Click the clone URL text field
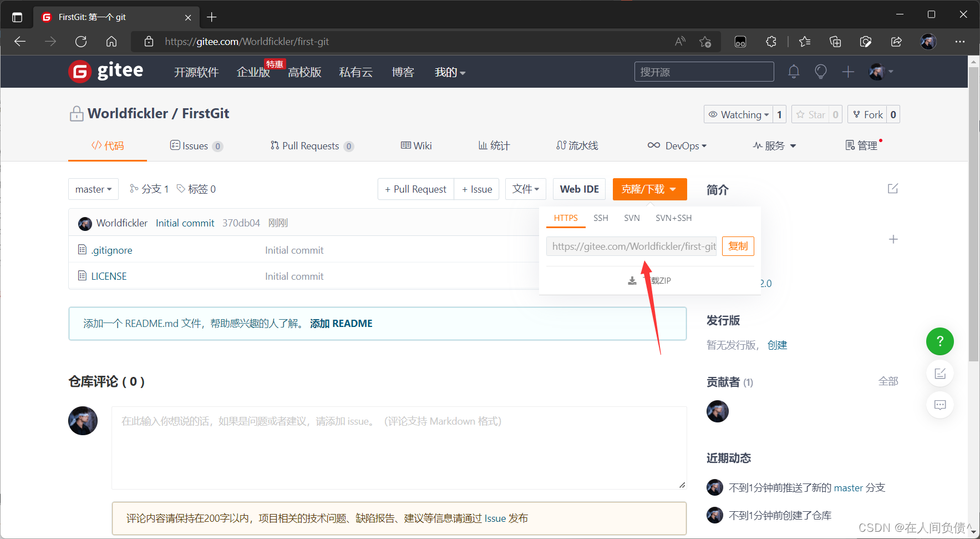 point(632,246)
